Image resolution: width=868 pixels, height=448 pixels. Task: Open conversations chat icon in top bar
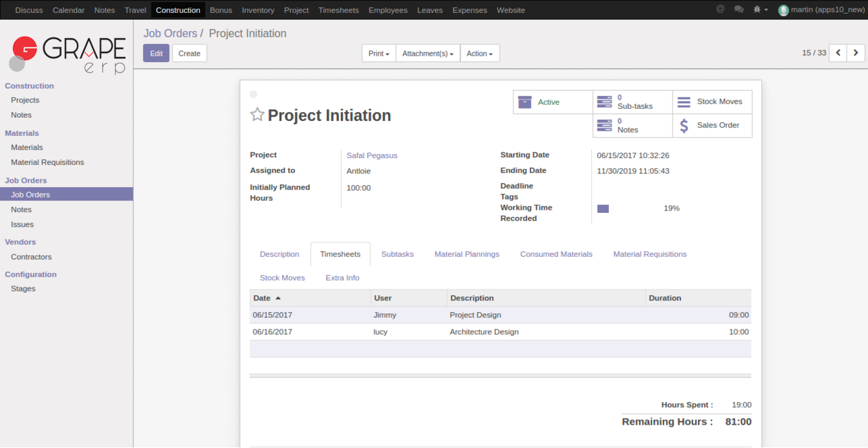coord(739,10)
